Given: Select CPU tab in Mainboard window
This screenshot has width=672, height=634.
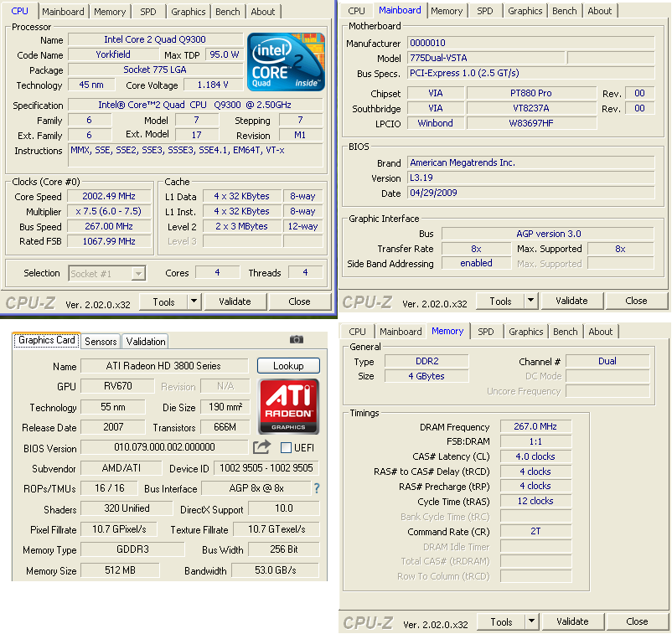Looking at the screenshot, I should pos(356,11).
